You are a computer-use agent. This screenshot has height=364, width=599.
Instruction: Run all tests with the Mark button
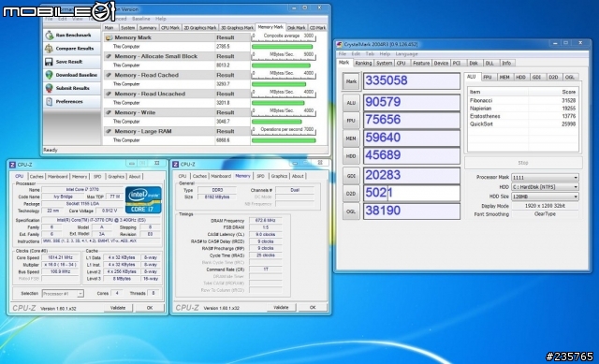tap(351, 81)
